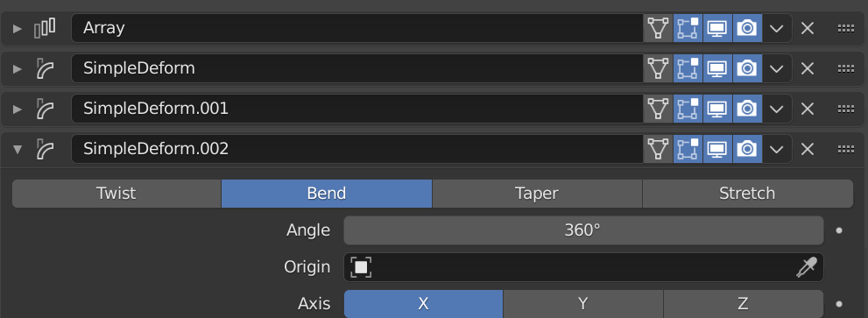Click the SimpleDeform.002 name field
This screenshot has width=868, height=318.
tap(357, 149)
